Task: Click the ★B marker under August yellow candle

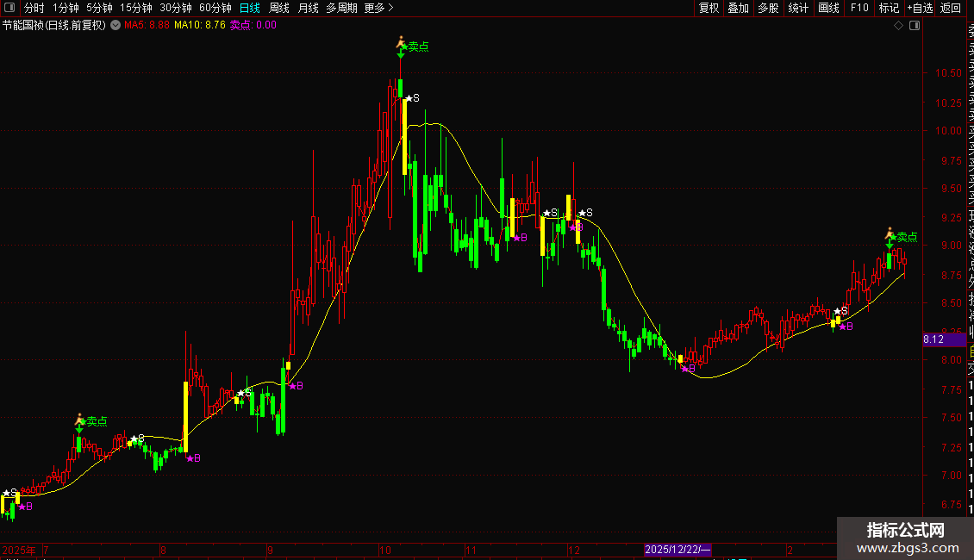Action: tap(193, 458)
